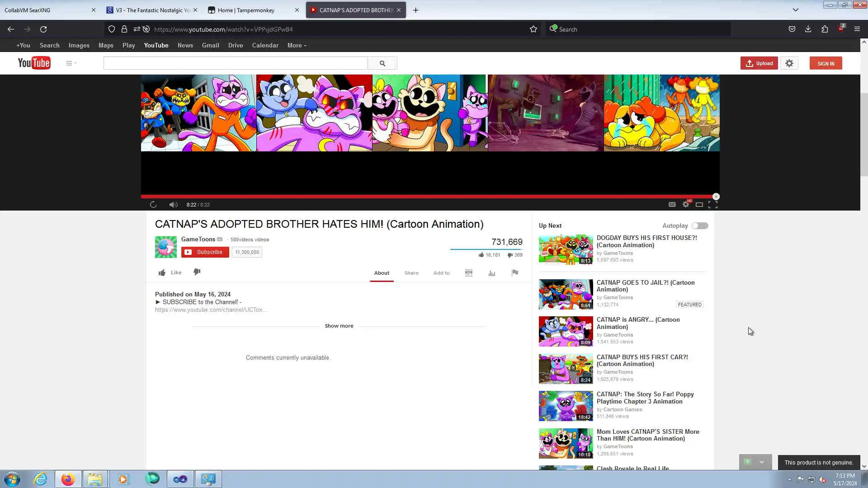Click the replay video button
Screen dimensions: 868x488
(x=153, y=205)
